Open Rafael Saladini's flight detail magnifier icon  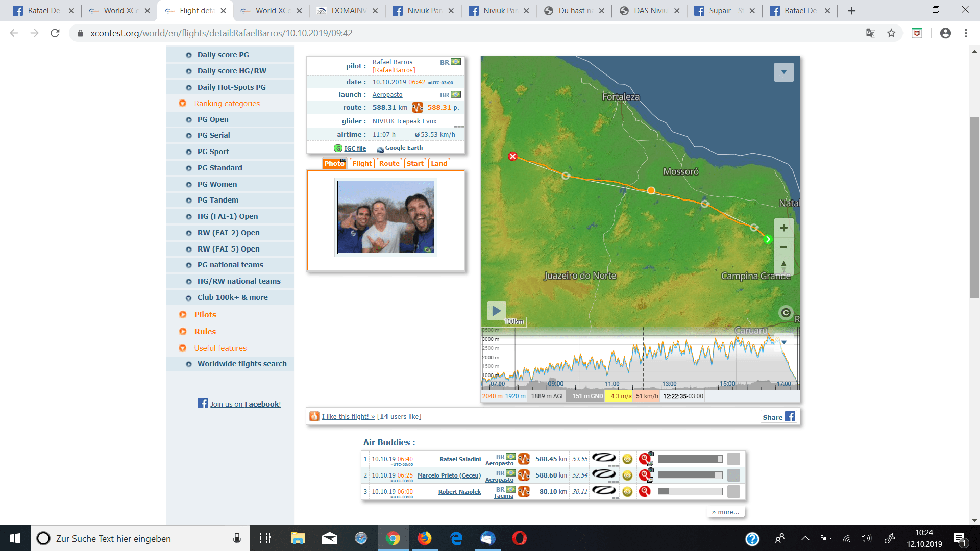[x=645, y=459]
